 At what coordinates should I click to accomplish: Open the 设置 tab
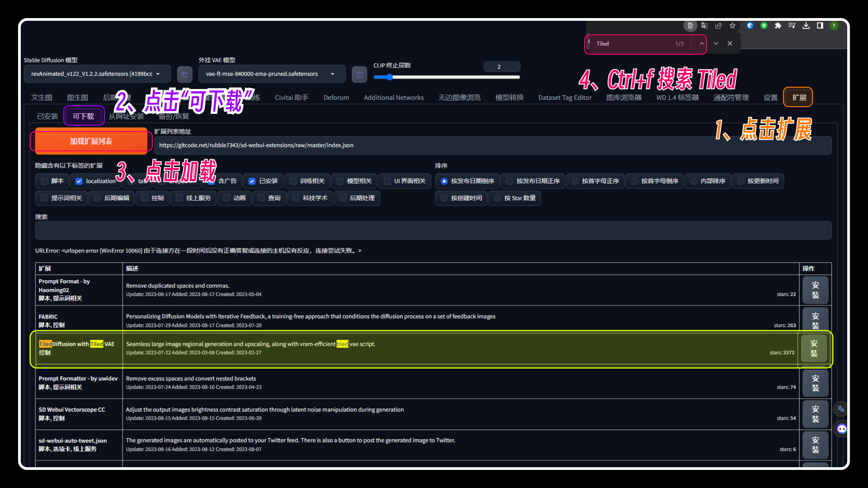770,98
